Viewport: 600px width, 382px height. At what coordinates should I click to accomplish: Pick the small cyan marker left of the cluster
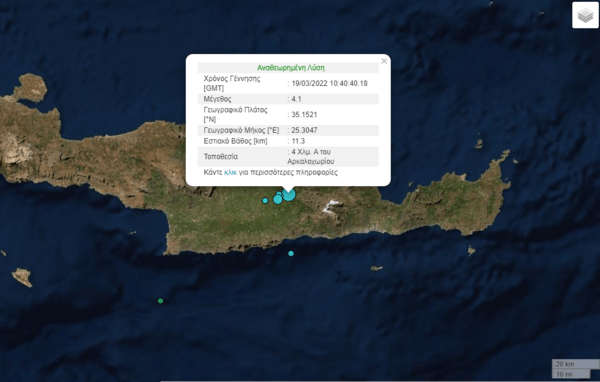265,201
